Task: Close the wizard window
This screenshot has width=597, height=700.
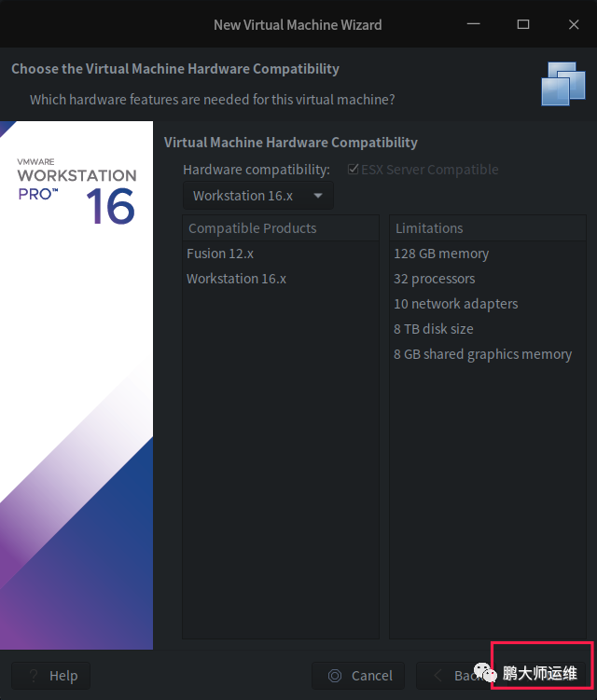Action: [574, 24]
